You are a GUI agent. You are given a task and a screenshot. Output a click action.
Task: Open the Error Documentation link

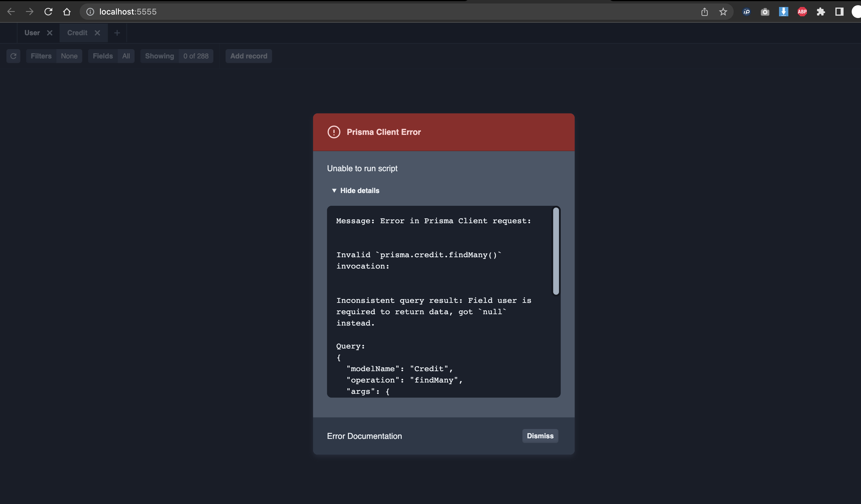[364, 436]
